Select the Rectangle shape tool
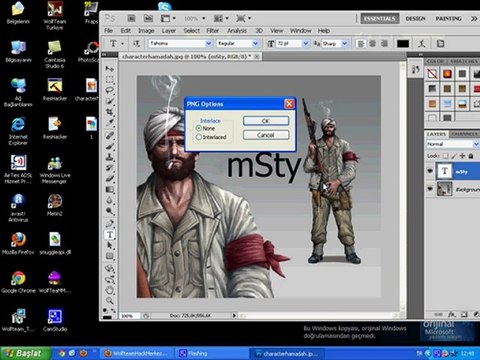 point(110,256)
